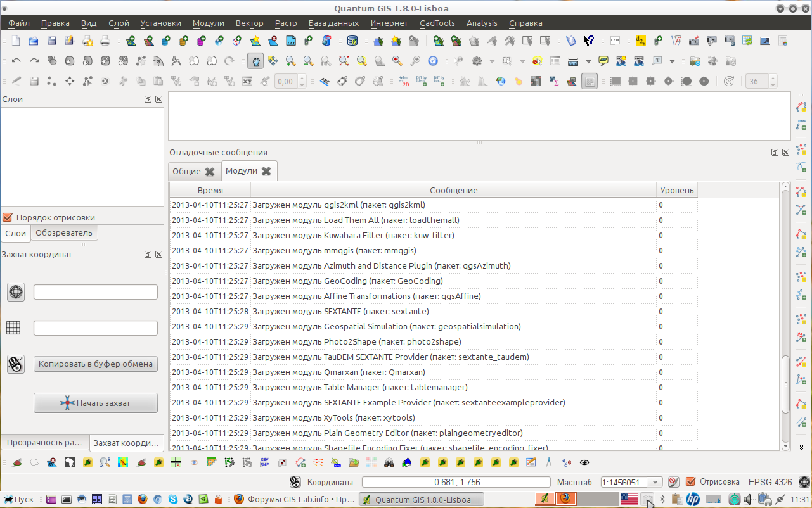Click the Undo arrow icon
812x508 pixels.
[16, 61]
